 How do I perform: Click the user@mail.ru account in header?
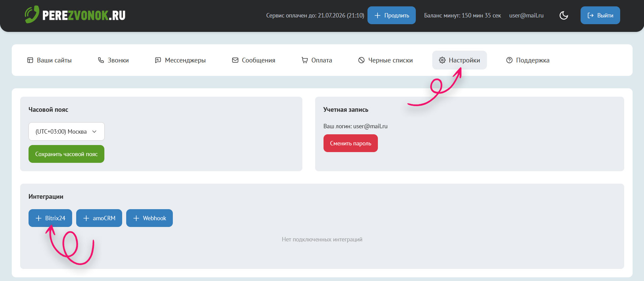click(526, 15)
